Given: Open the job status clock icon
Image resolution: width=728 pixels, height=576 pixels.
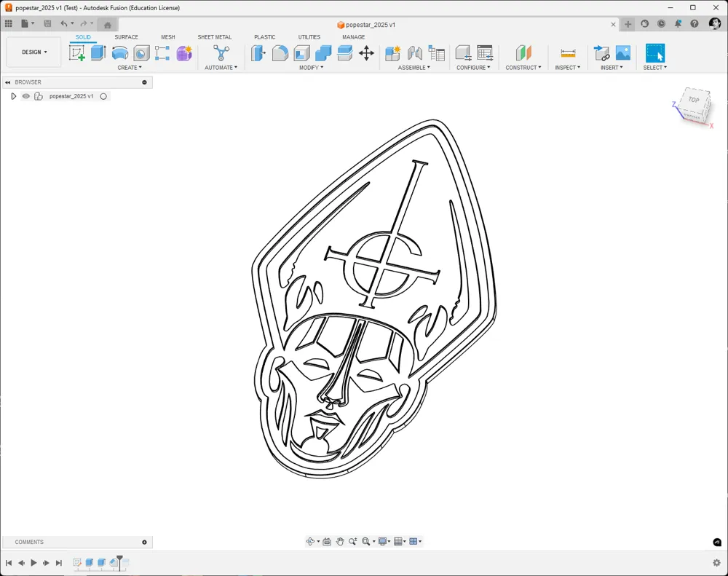Looking at the screenshot, I should (661, 24).
